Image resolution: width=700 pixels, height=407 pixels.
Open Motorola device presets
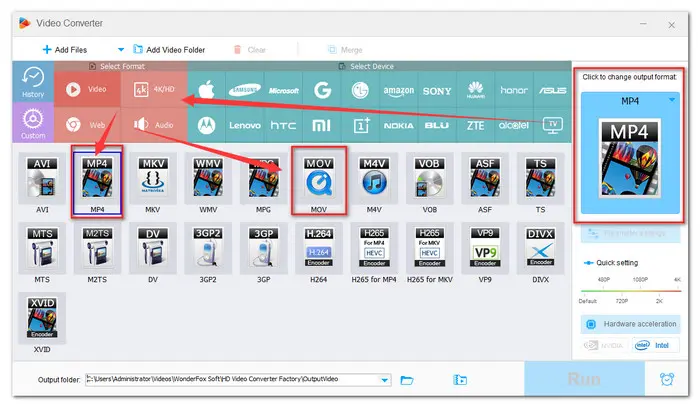tap(206, 125)
